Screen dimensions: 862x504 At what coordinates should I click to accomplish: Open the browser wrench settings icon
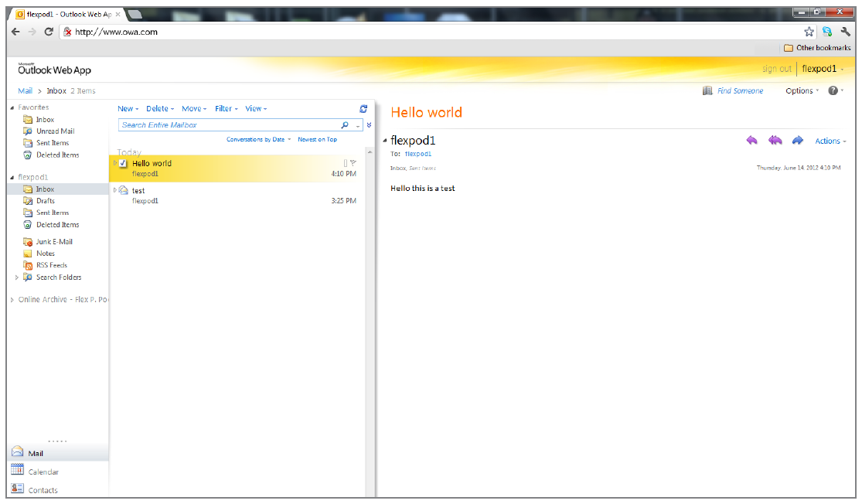click(846, 32)
